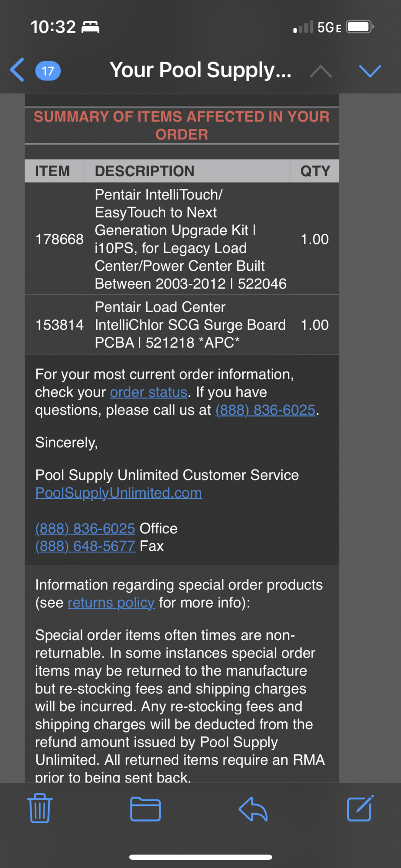This screenshot has height=868, width=401.
Task: Tap the reply arrow icon
Action: pyautogui.click(x=253, y=809)
